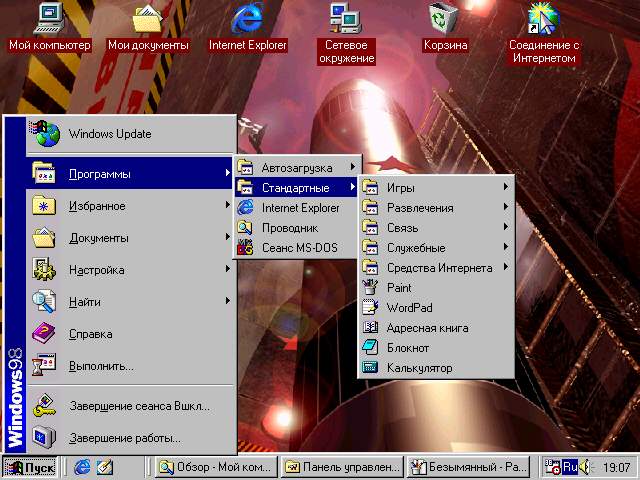Click Internet Explorer icon in Программы submenu
The height and width of the screenshot is (480, 640).
(245, 208)
